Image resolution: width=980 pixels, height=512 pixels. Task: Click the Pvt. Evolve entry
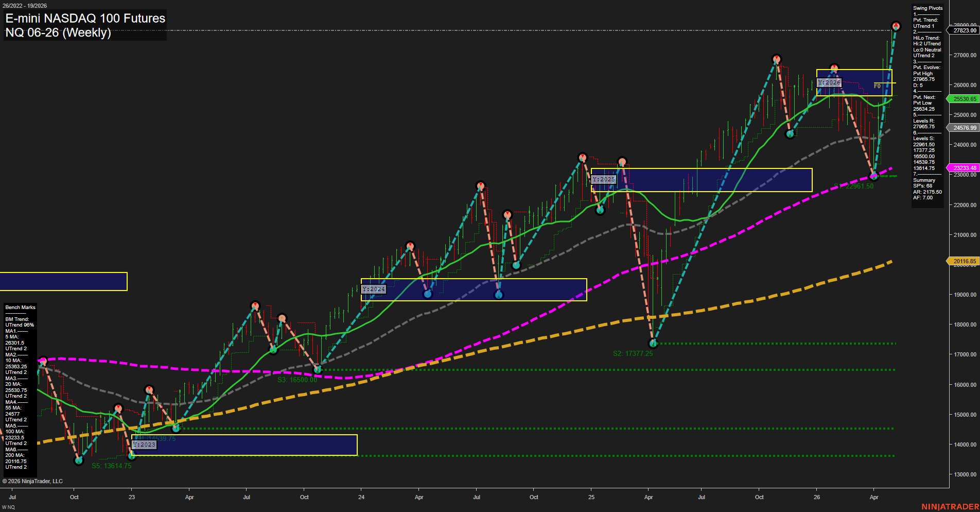click(926, 67)
